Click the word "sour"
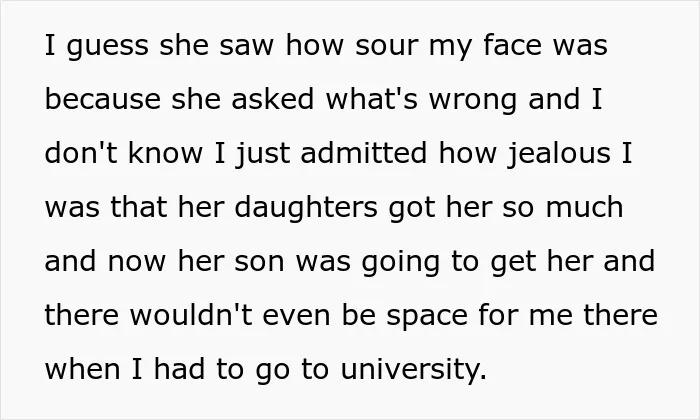 [387, 46]
